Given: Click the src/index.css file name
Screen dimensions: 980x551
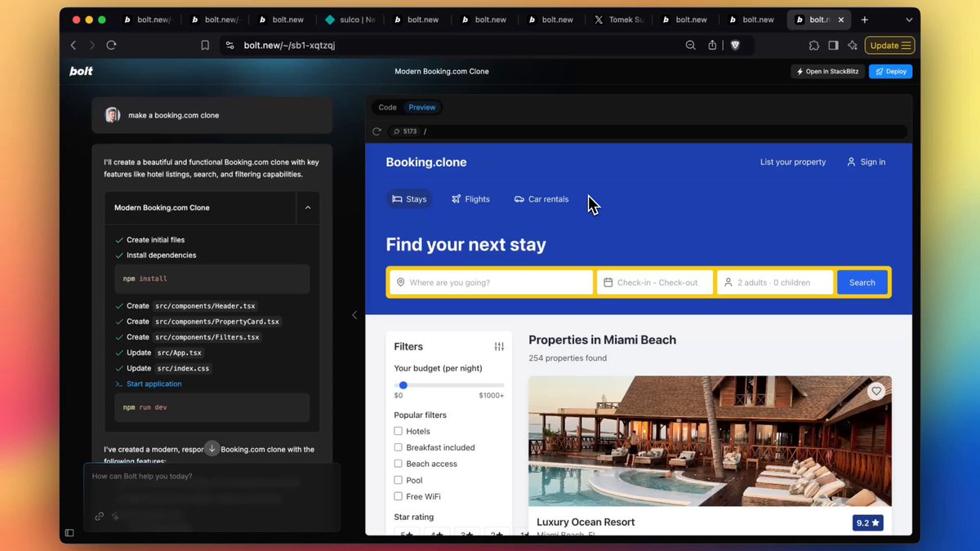Looking at the screenshot, I should coord(183,368).
